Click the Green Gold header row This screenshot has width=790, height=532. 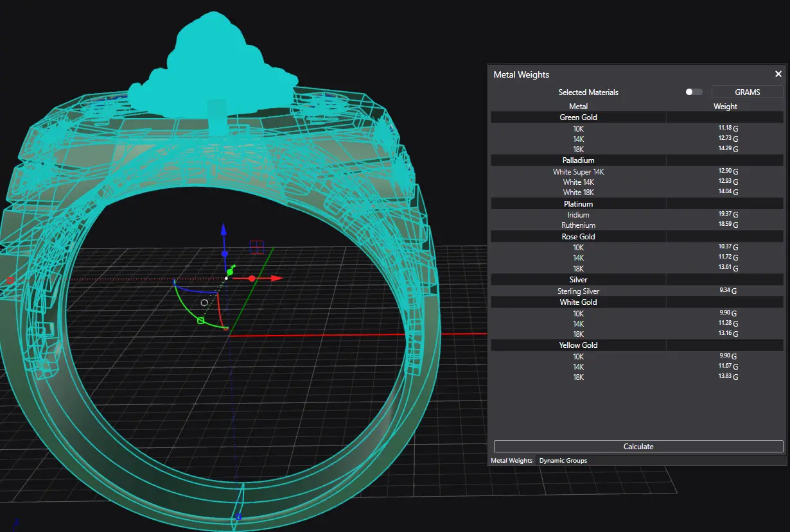pos(578,117)
